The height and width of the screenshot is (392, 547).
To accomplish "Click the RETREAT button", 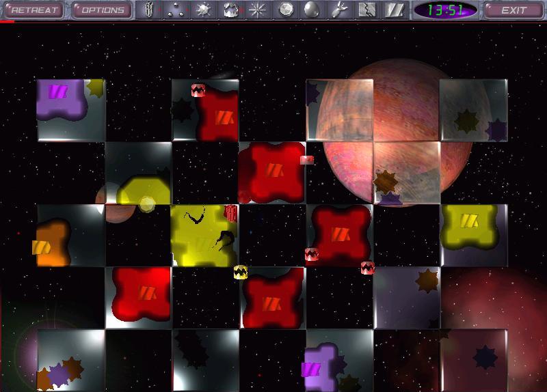I will click(x=34, y=10).
